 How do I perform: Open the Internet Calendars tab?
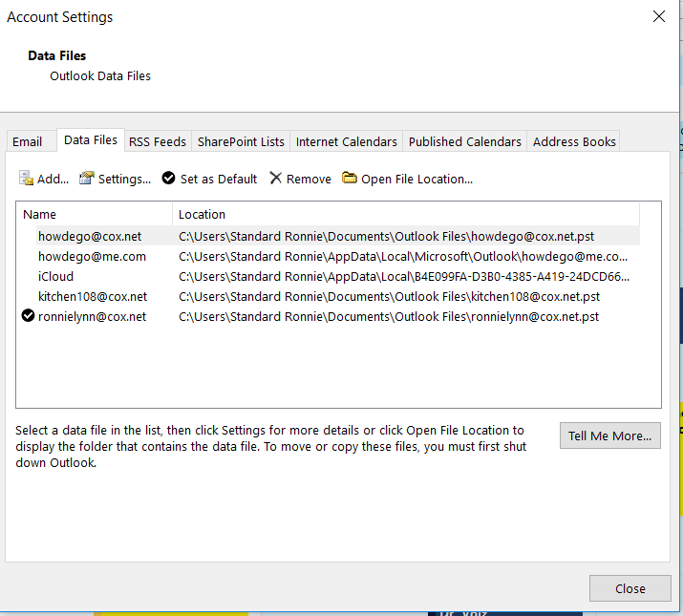(x=347, y=141)
